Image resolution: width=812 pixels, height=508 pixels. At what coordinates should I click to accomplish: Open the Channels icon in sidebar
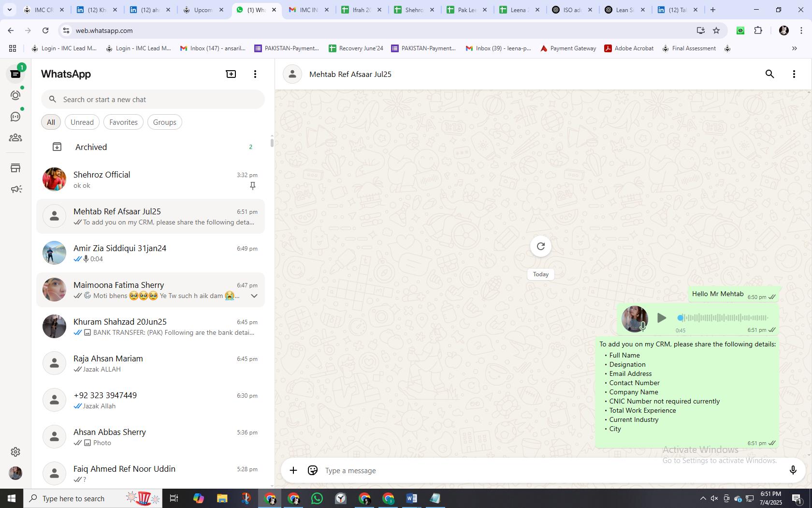click(x=15, y=117)
